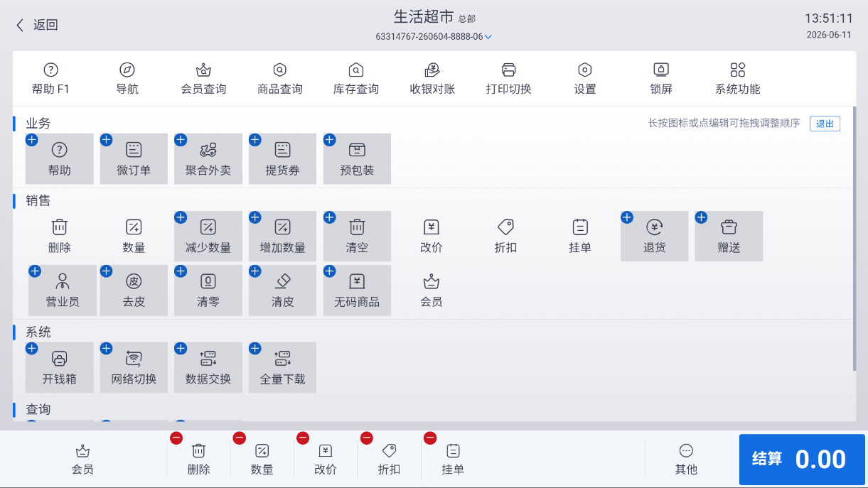The height and width of the screenshot is (488, 868).
Task: Open 帮助 F1 in the top toolbar
Action: 50,79
